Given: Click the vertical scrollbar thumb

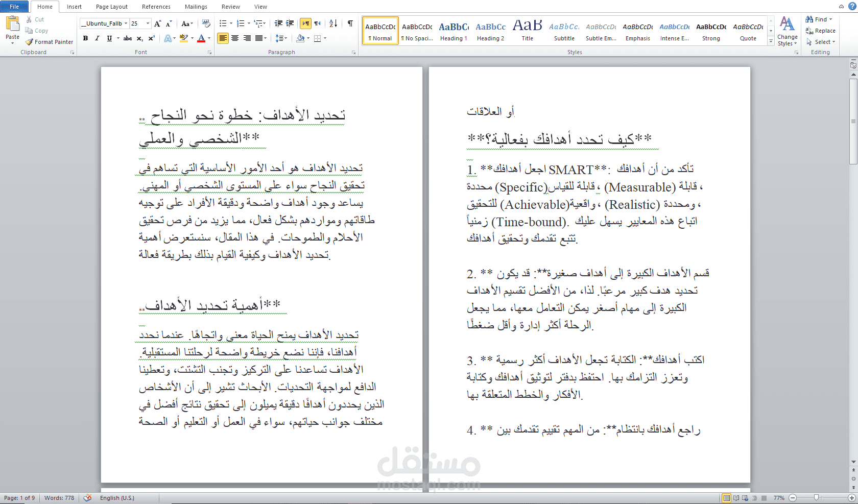Looking at the screenshot, I should pyautogui.click(x=853, y=121).
